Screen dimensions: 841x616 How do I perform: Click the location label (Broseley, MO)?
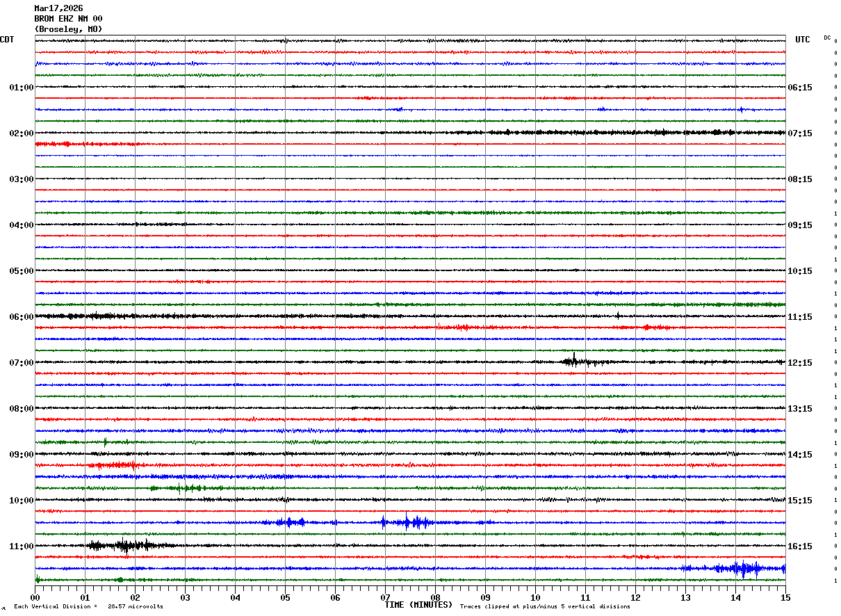coord(68,29)
